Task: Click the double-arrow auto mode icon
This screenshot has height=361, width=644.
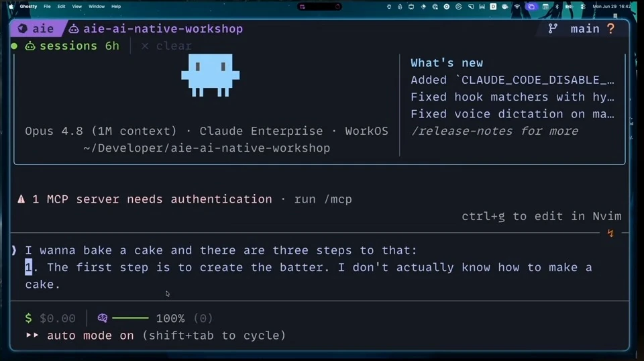Action: (32, 335)
